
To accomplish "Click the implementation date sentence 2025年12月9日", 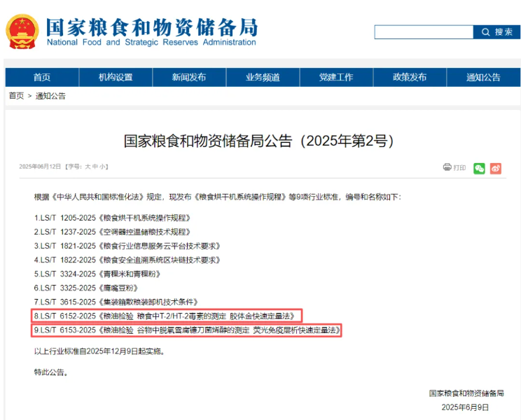I will click(99, 351).
